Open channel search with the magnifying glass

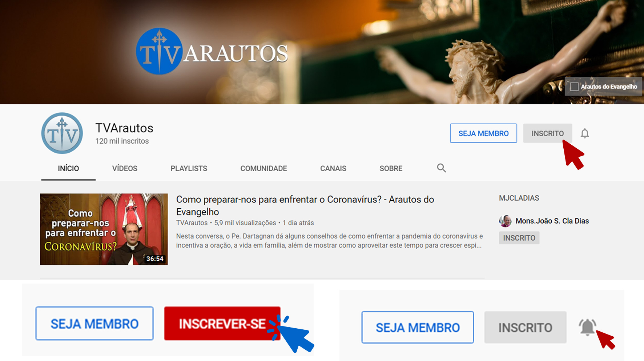(x=441, y=168)
